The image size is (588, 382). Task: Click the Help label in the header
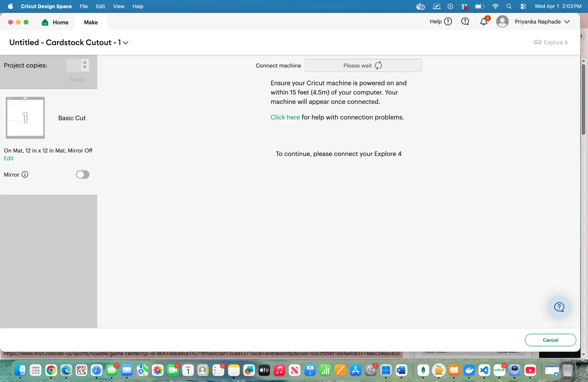click(x=436, y=22)
